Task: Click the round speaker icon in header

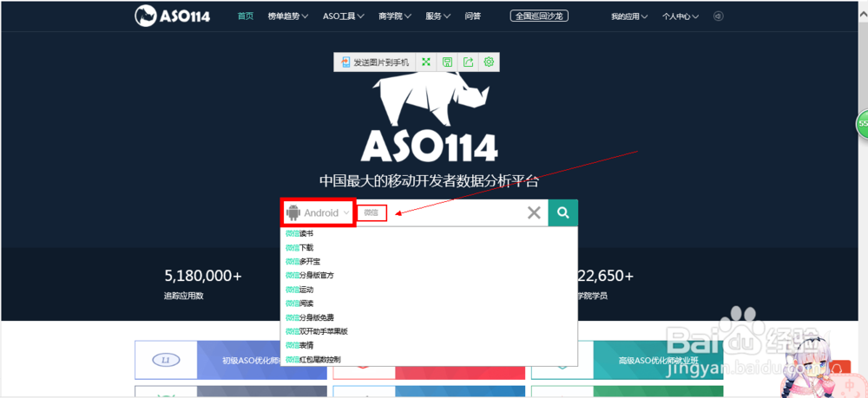Action: [x=718, y=16]
